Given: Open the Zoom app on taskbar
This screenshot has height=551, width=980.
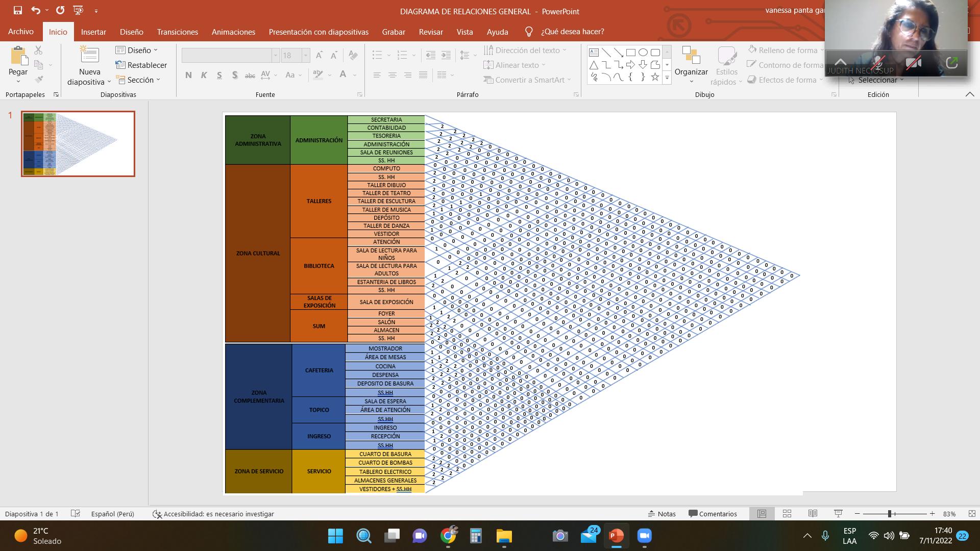Looking at the screenshot, I should (645, 536).
